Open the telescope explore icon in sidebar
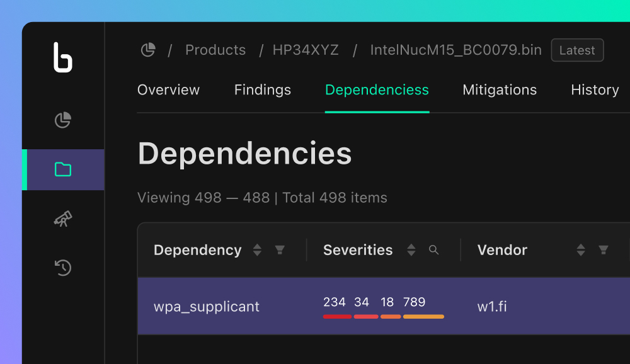Image resolution: width=630 pixels, height=364 pixels. click(x=63, y=219)
